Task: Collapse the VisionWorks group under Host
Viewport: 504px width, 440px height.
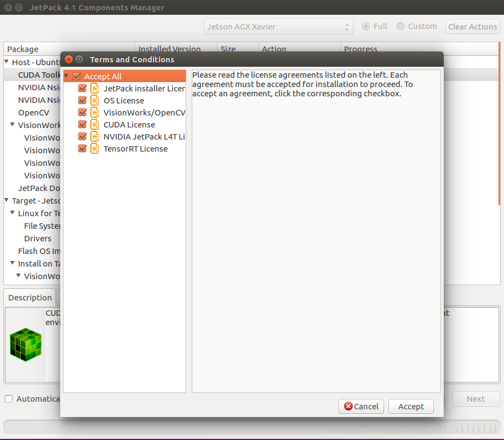Action: (x=13, y=124)
